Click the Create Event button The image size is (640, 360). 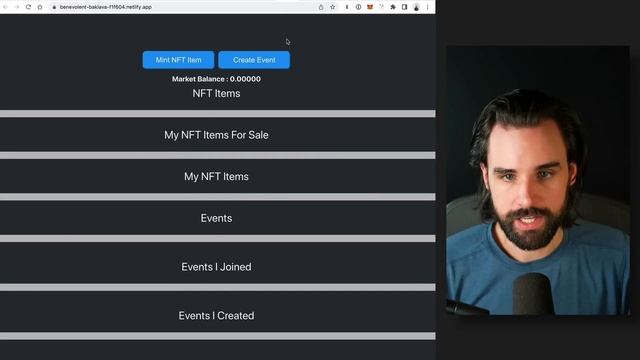[x=254, y=60]
